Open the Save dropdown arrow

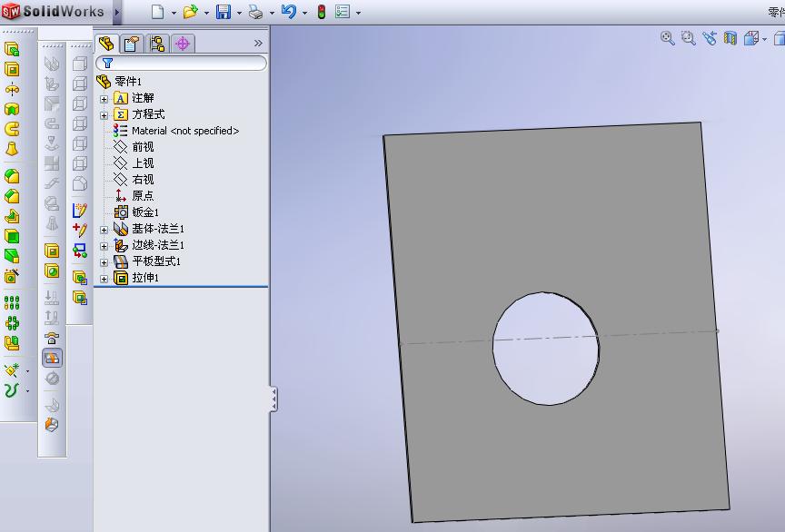pyautogui.click(x=239, y=13)
